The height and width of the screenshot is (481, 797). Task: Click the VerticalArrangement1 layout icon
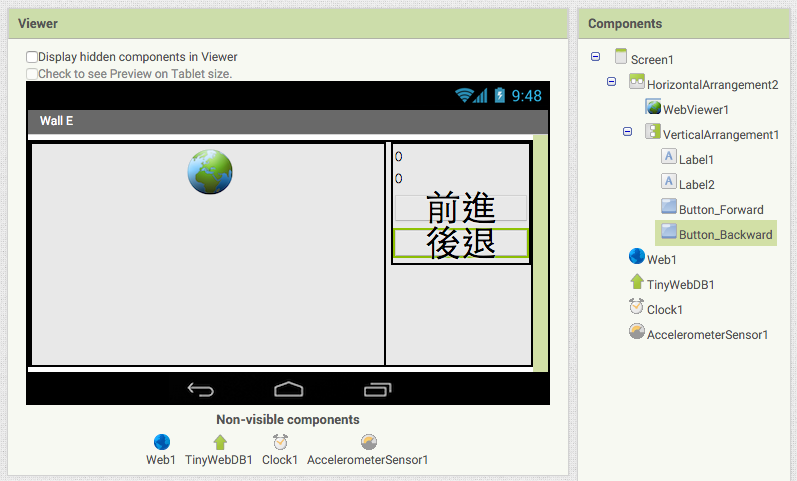click(653, 131)
